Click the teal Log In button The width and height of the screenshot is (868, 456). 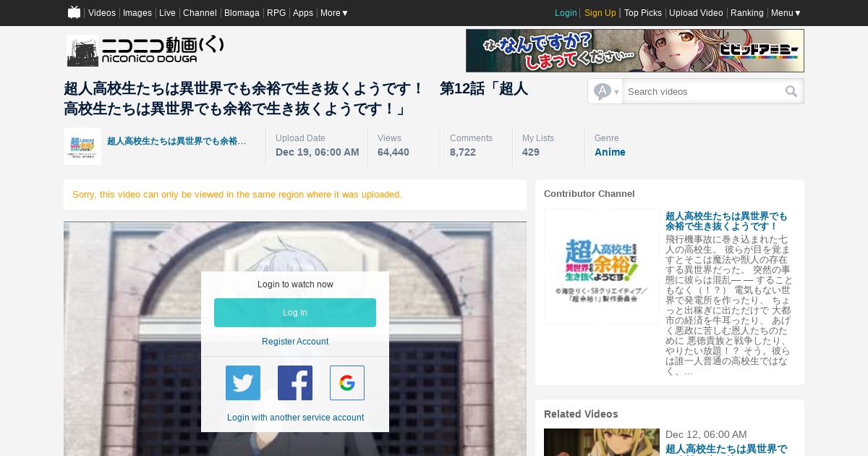click(295, 313)
